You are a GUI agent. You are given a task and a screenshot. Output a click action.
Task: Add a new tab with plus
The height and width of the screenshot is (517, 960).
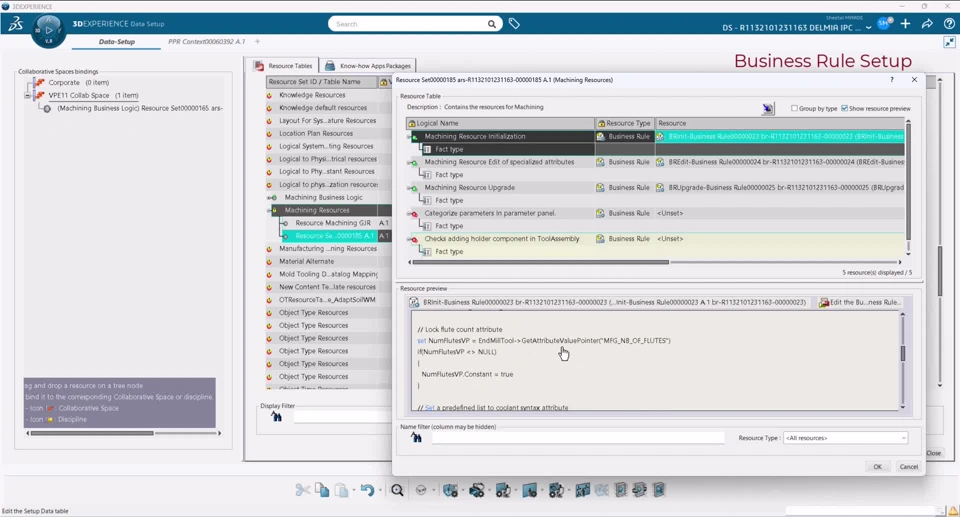click(x=257, y=42)
